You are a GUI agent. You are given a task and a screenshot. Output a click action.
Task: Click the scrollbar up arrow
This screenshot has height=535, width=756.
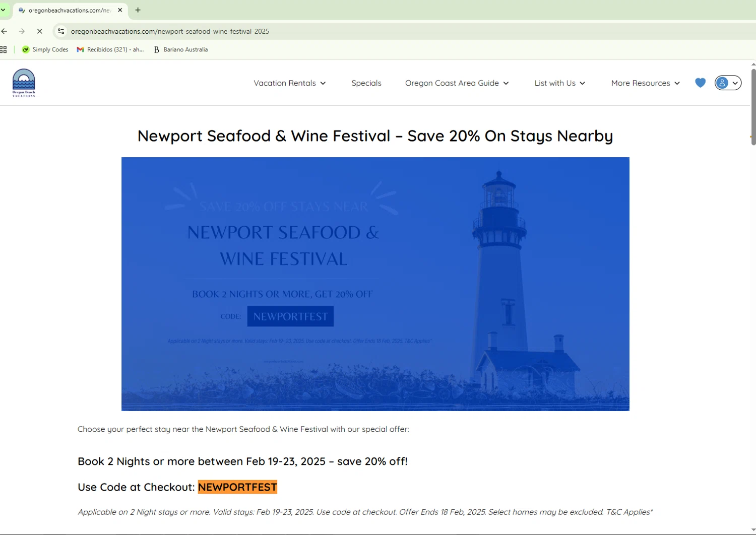tap(753, 64)
